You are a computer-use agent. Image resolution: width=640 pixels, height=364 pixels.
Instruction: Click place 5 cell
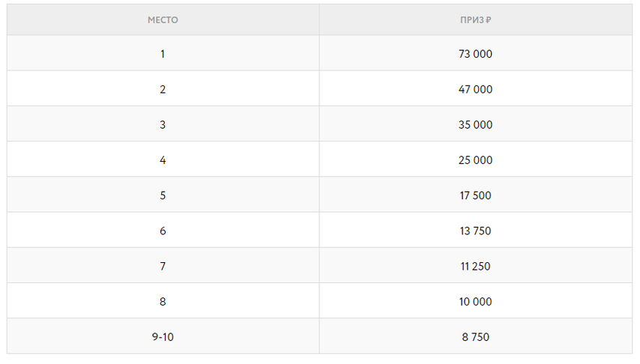[x=163, y=195]
